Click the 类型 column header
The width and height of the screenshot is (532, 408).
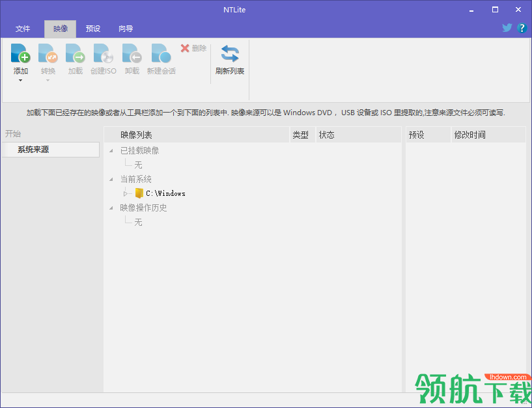pos(303,135)
